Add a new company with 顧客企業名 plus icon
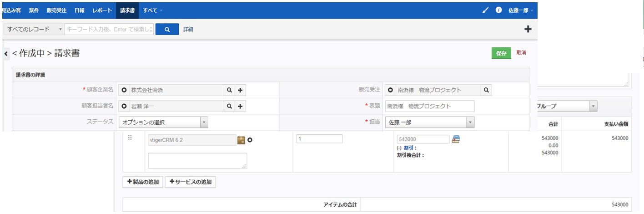Screen dimensions: 644x214 [240, 90]
